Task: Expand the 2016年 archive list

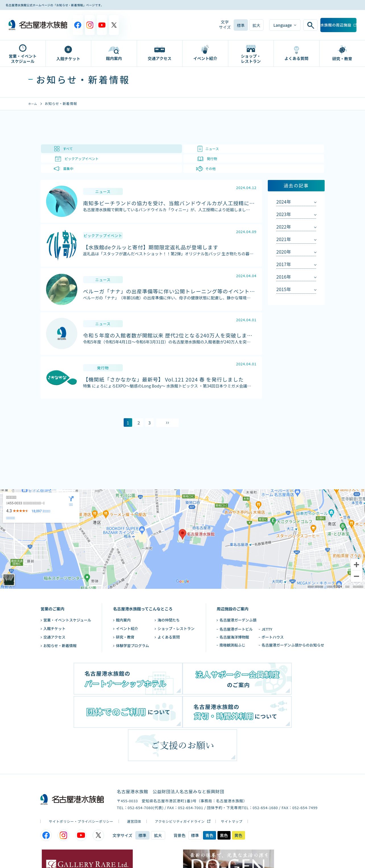Action: click(296, 277)
